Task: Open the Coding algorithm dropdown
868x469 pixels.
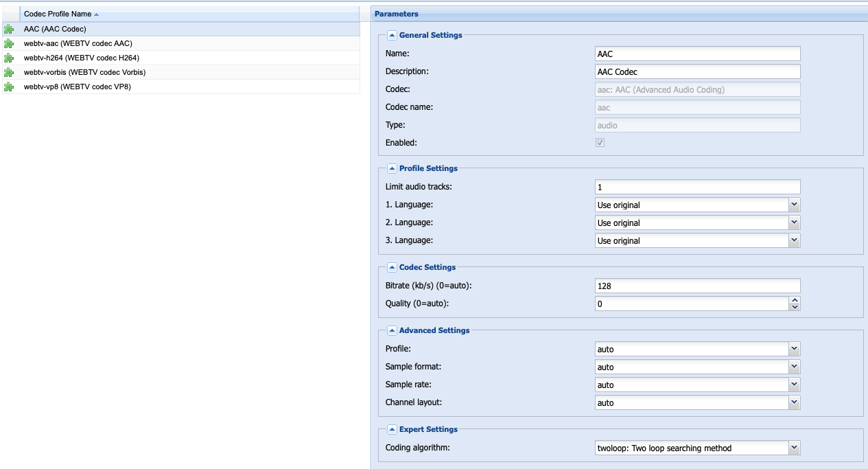Action: point(795,448)
